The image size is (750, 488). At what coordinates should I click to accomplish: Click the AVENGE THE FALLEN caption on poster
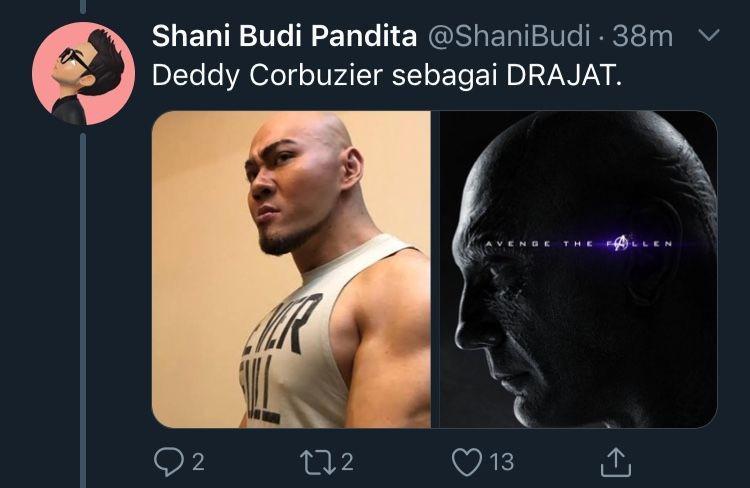tap(579, 244)
